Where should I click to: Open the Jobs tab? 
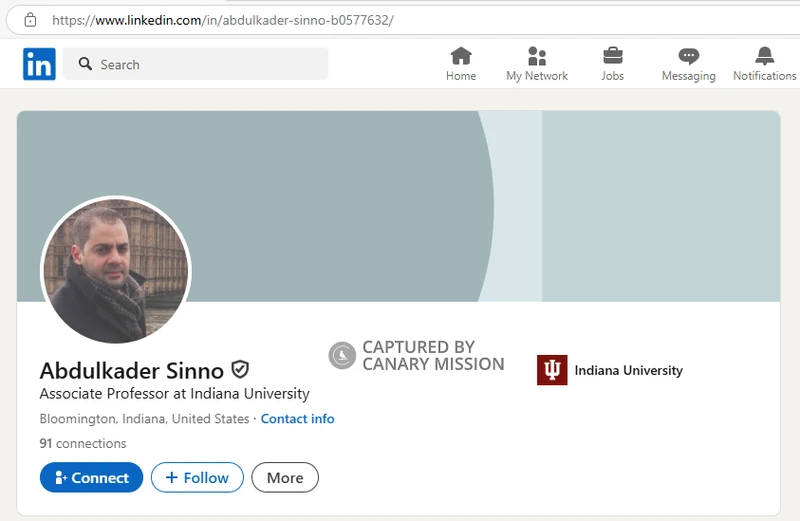pyautogui.click(x=612, y=64)
